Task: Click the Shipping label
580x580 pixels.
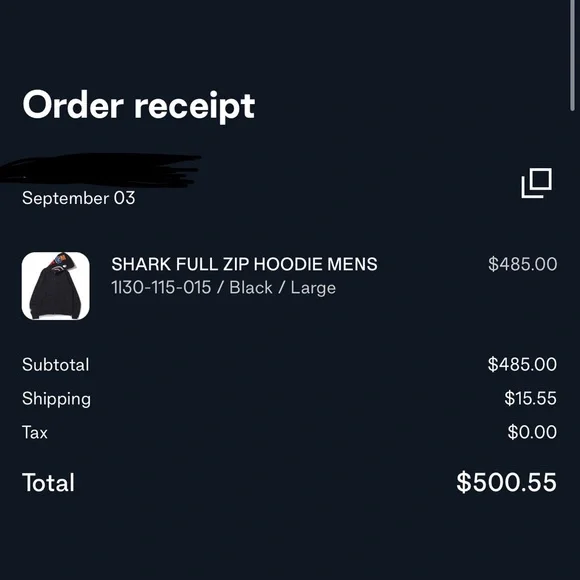Action: pyautogui.click(x=56, y=399)
